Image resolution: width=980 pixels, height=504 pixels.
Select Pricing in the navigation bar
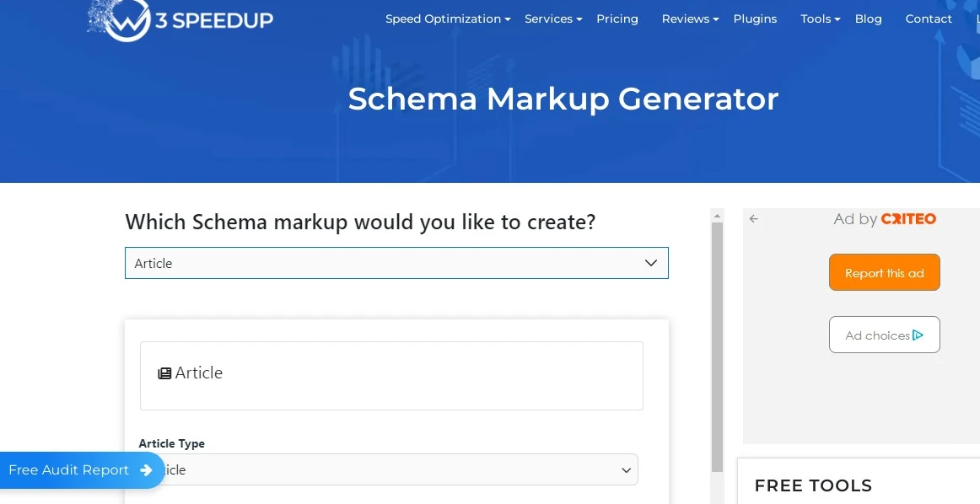[617, 19]
